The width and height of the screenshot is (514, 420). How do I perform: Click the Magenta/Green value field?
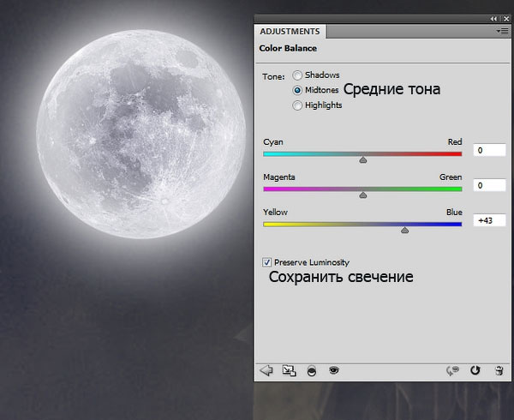point(489,185)
